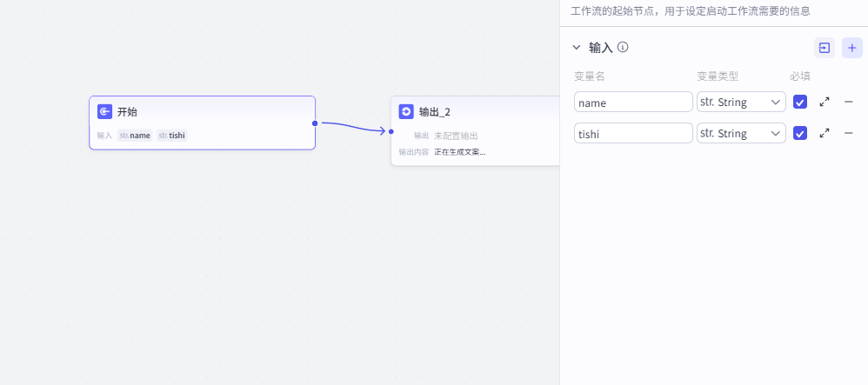Open the variable type dropdown for tishi
868x385 pixels.
coord(741,133)
